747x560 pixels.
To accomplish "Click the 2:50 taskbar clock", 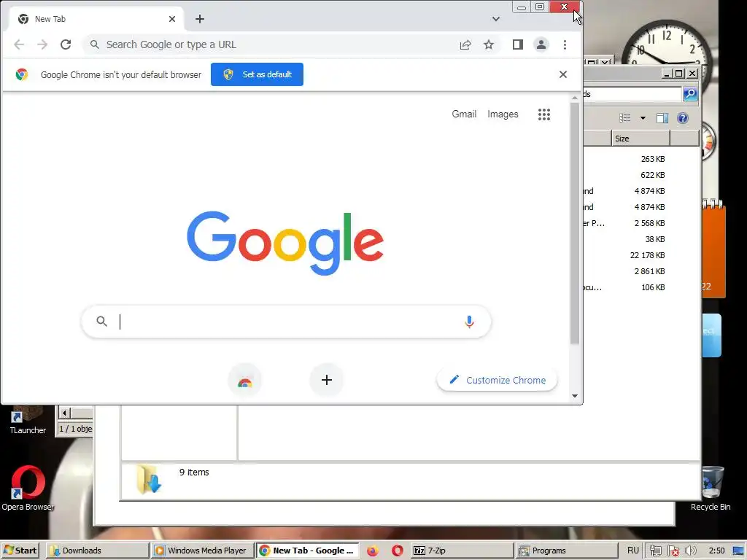I will pos(716,551).
